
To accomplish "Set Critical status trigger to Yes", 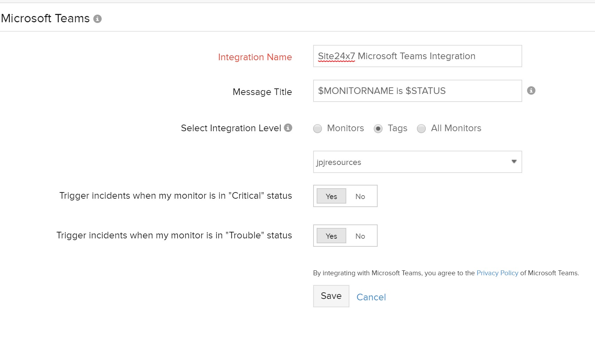I will click(x=331, y=196).
